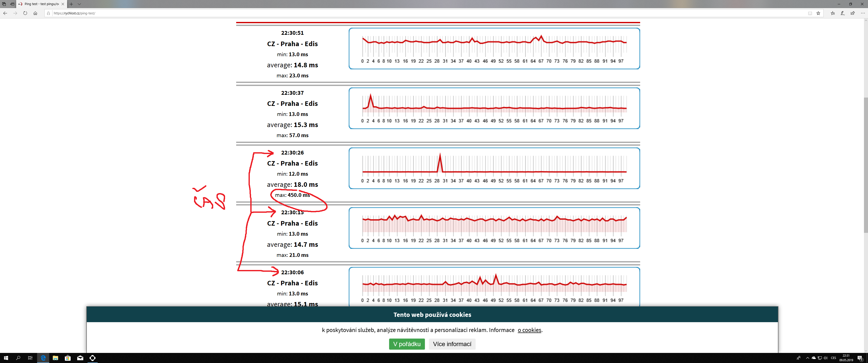Set these tabs aside
This screenshot has height=363, width=868.
click(x=12, y=4)
